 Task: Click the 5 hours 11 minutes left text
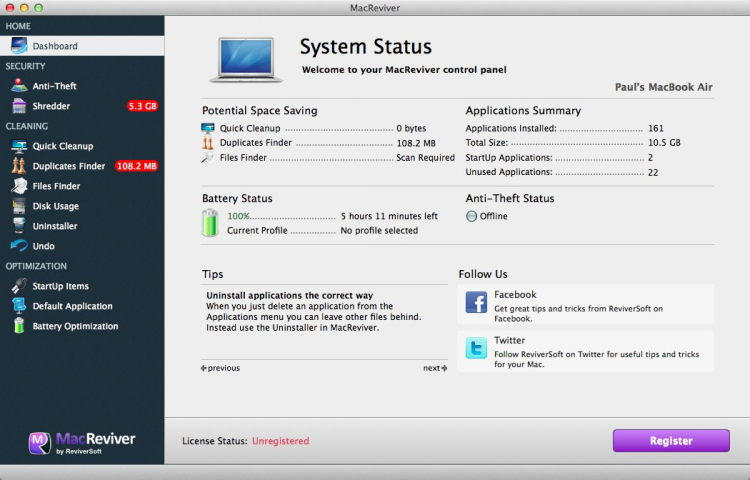[x=389, y=216]
